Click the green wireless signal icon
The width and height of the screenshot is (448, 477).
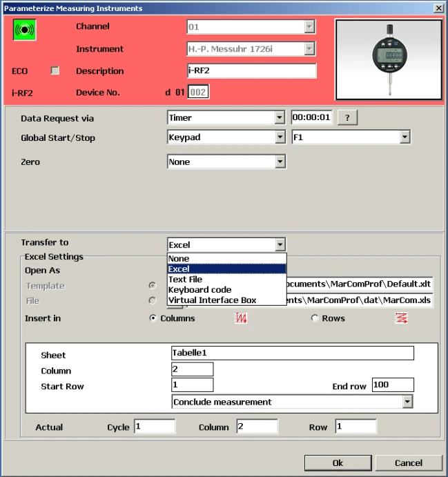(x=25, y=30)
